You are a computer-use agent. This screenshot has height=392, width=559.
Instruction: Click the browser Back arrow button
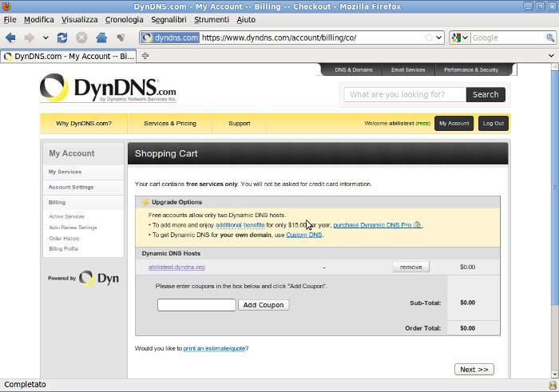click(x=10, y=38)
